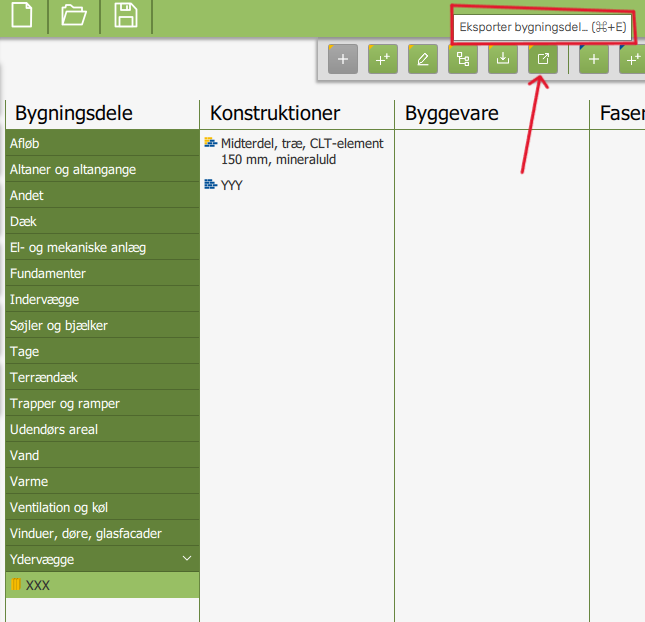Select Vinduer, døre, glasfacader row
Viewport: 645px width, 622px height.
pos(102,533)
